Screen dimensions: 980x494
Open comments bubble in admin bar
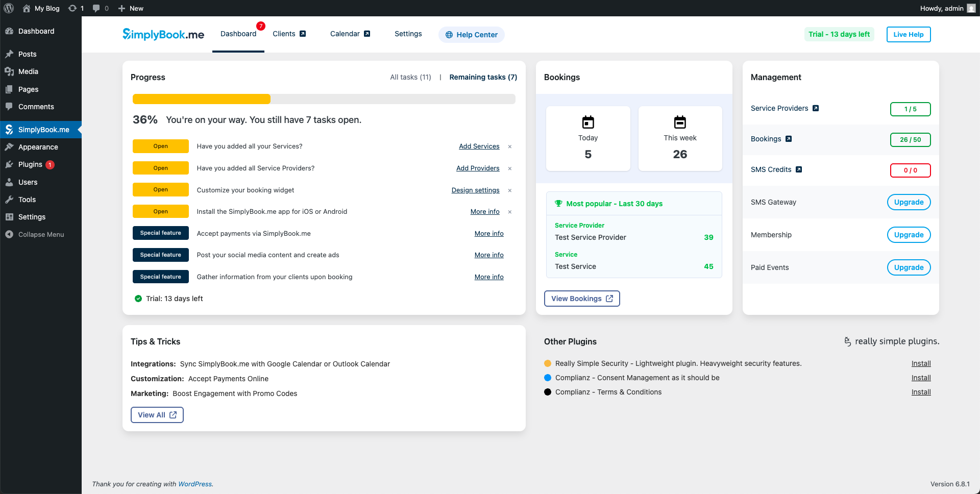coord(101,8)
